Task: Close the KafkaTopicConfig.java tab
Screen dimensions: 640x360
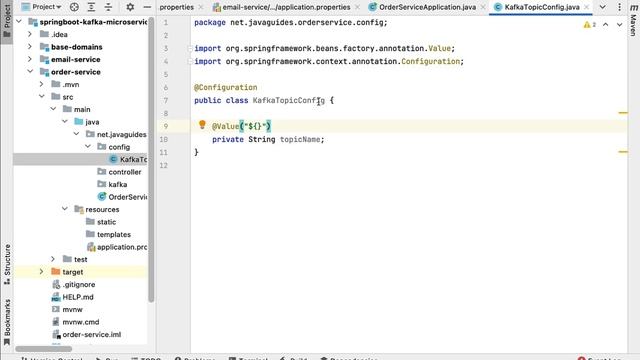Action: 587,7
